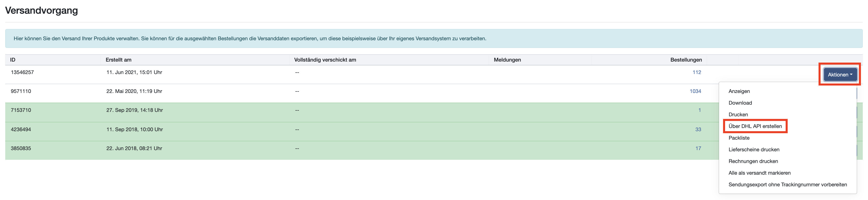Open the 1034 orders link

click(x=695, y=91)
